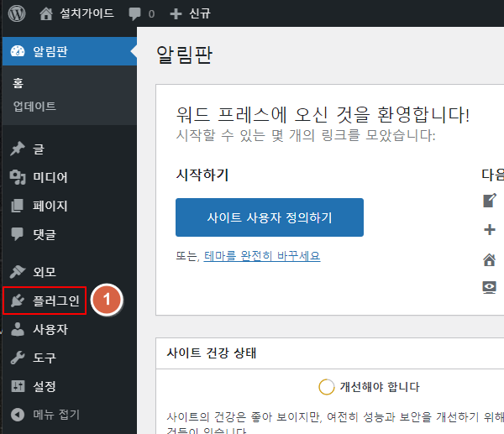The height and width of the screenshot is (434, 504).
Task: Select the 알림판 menu item
Action: tap(70, 51)
